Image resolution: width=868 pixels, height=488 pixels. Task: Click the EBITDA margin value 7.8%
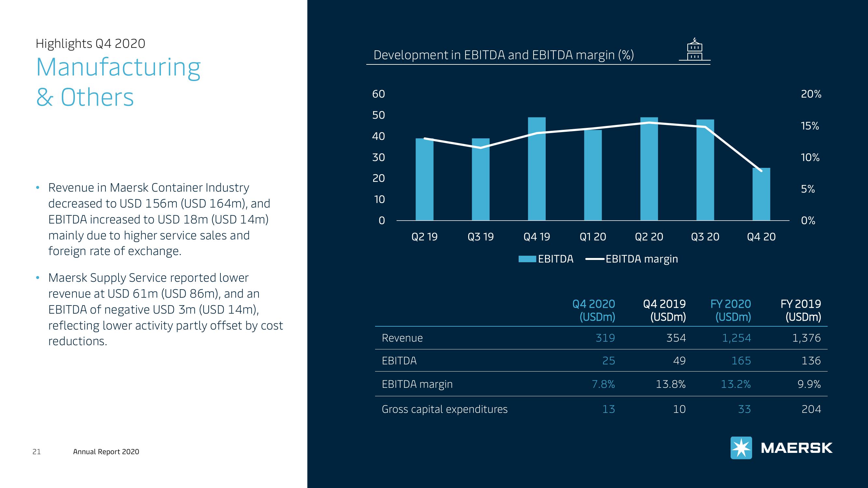pos(604,384)
